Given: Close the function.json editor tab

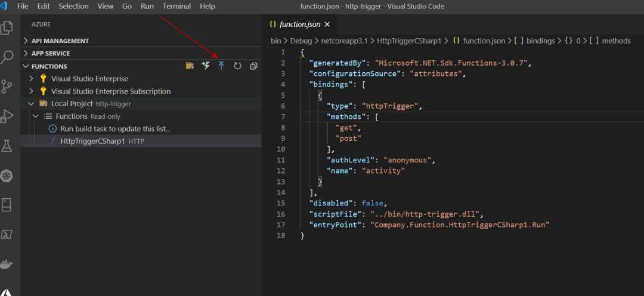Looking at the screenshot, I should [327, 24].
